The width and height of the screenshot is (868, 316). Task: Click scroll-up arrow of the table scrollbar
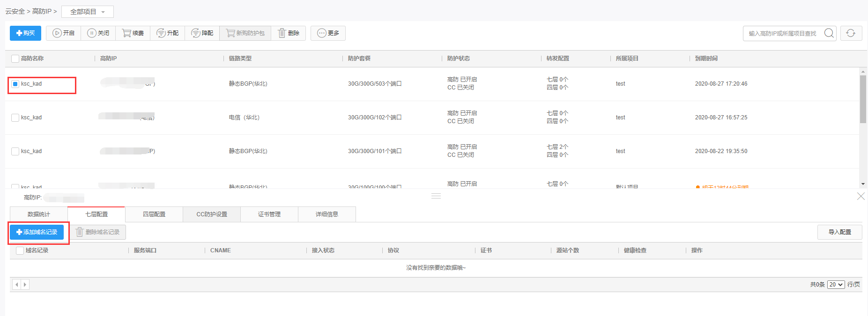point(863,72)
